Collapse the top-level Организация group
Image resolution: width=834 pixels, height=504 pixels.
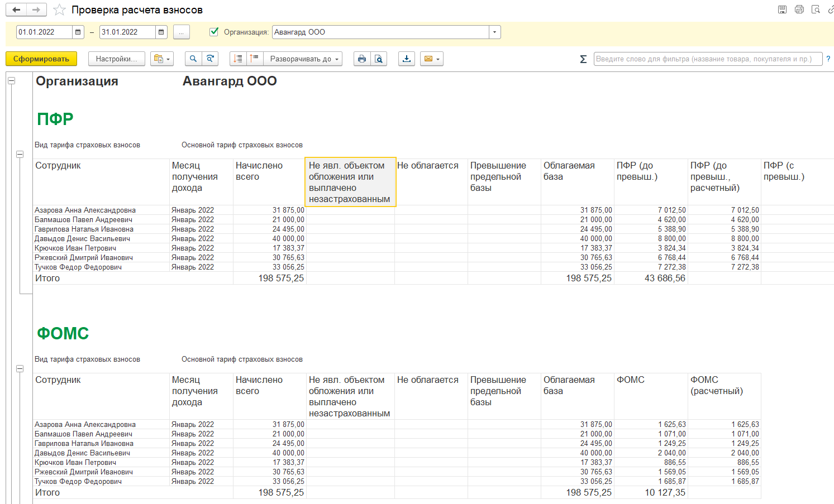(x=11, y=81)
